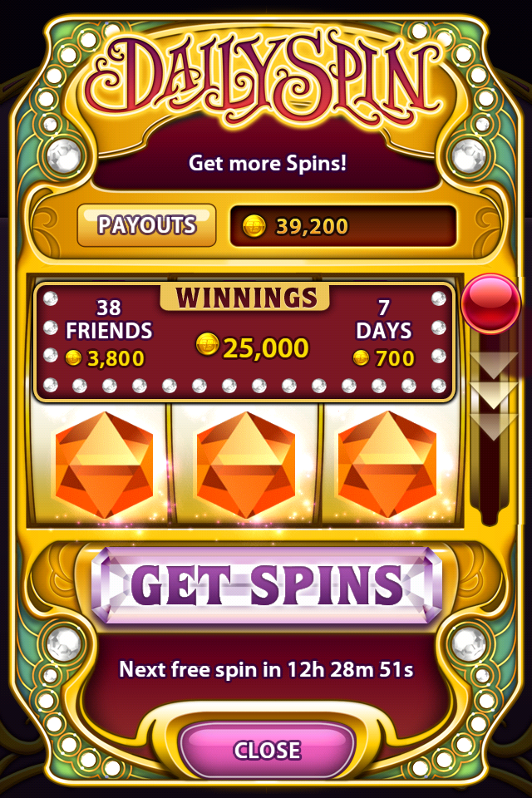Click the Get more Spins! message
Image resolution: width=532 pixels, height=798 pixels.
click(x=268, y=164)
